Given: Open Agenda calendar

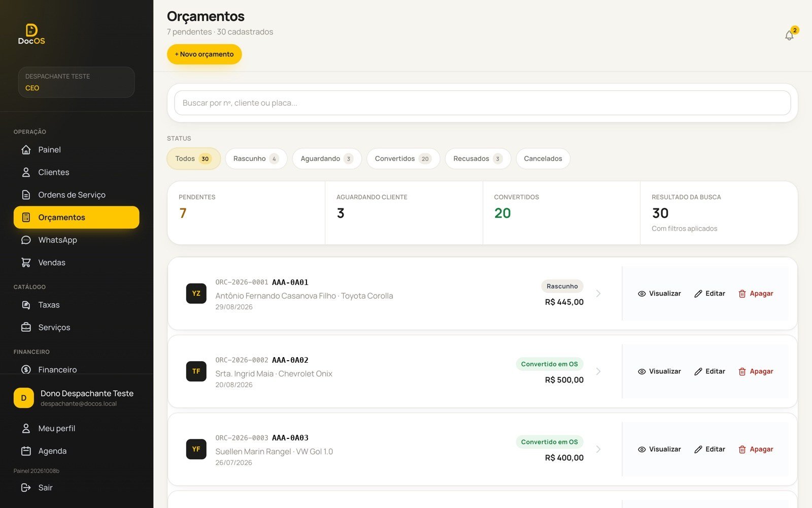Looking at the screenshot, I should point(76,451).
